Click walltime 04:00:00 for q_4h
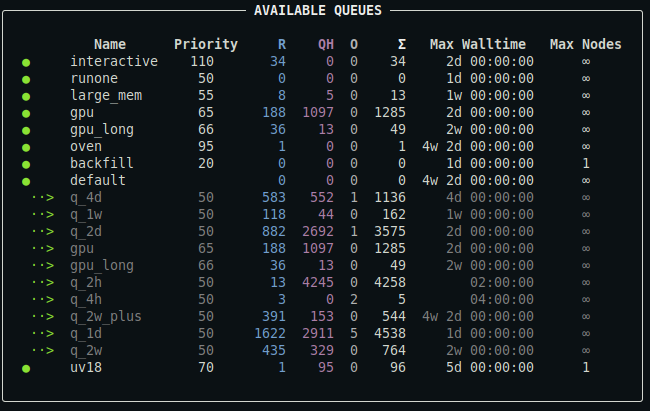This screenshot has width=650, height=411. pos(502,299)
